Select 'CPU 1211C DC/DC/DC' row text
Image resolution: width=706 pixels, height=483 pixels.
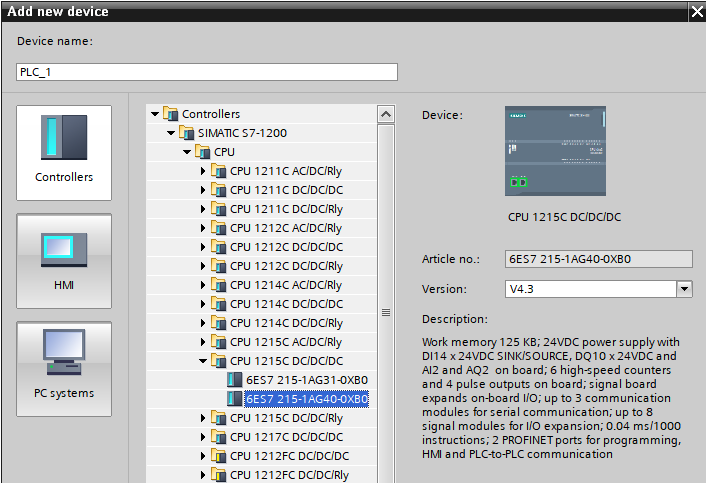pos(286,190)
